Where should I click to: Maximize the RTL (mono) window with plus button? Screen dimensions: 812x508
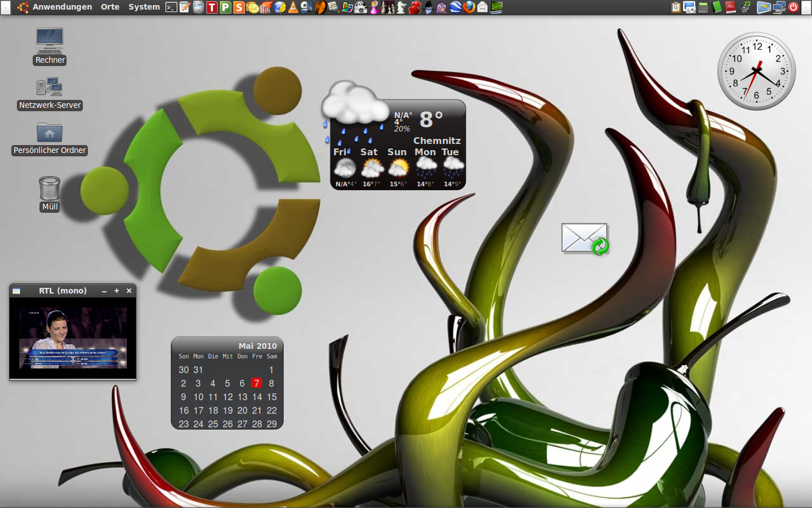[117, 291]
